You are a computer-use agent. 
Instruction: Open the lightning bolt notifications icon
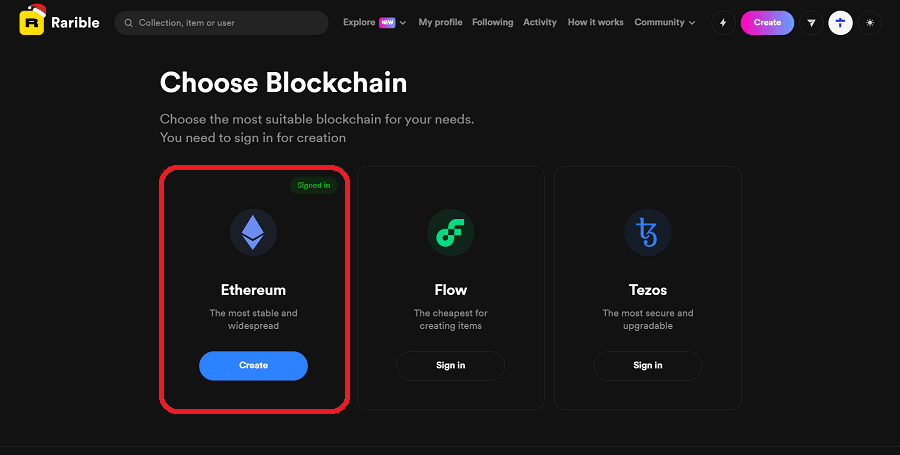(x=723, y=23)
